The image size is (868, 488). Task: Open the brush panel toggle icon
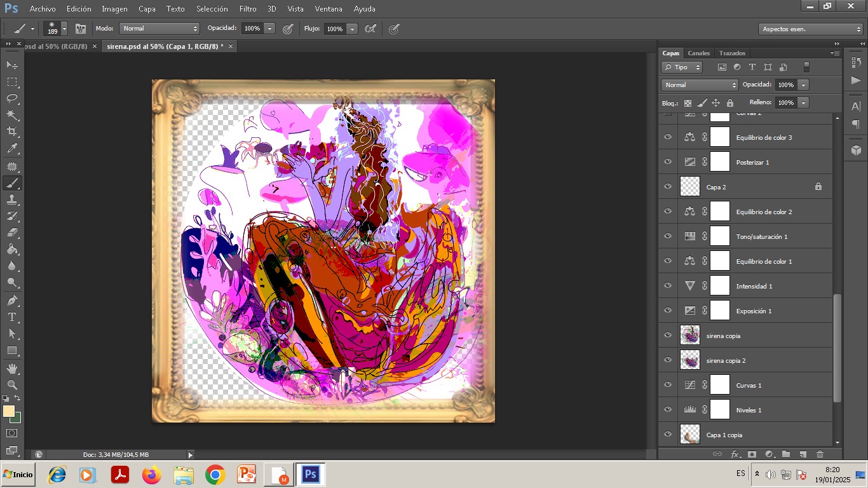81,29
